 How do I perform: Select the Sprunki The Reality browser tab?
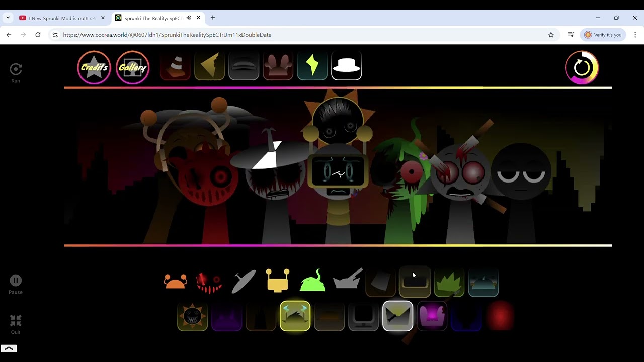[153, 18]
